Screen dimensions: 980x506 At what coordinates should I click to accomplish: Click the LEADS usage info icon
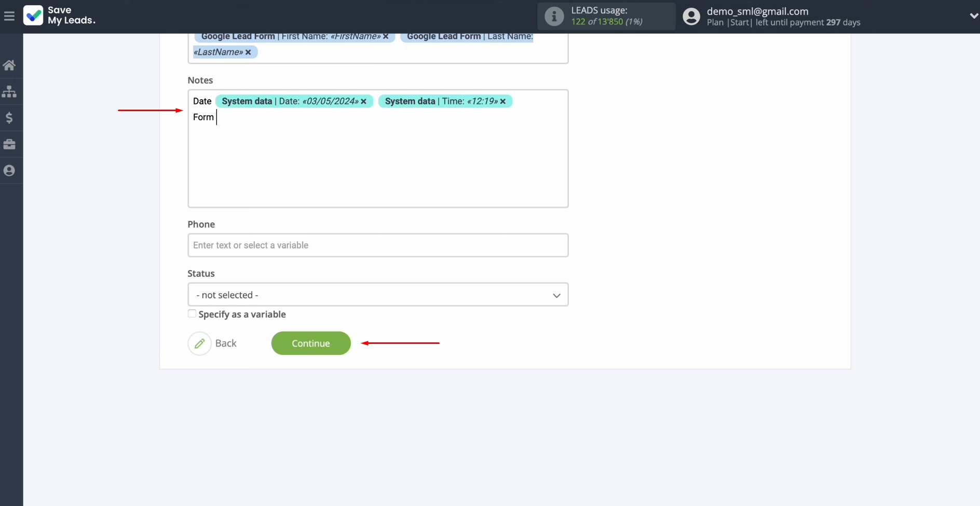(554, 16)
